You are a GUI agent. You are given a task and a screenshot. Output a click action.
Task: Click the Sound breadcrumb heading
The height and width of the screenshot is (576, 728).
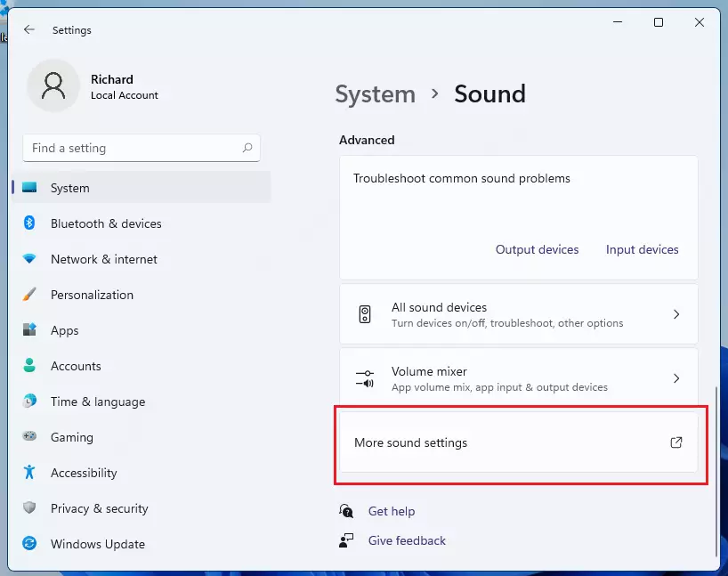[x=489, y=94]
